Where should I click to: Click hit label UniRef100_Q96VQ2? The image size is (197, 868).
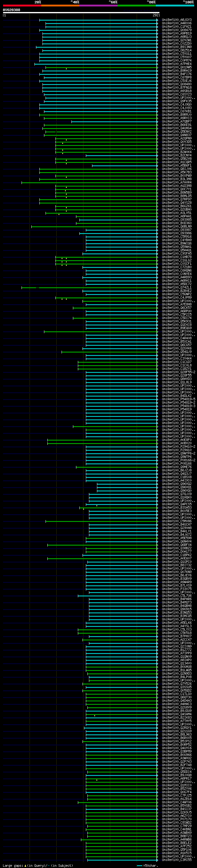(x=177, y=484)
